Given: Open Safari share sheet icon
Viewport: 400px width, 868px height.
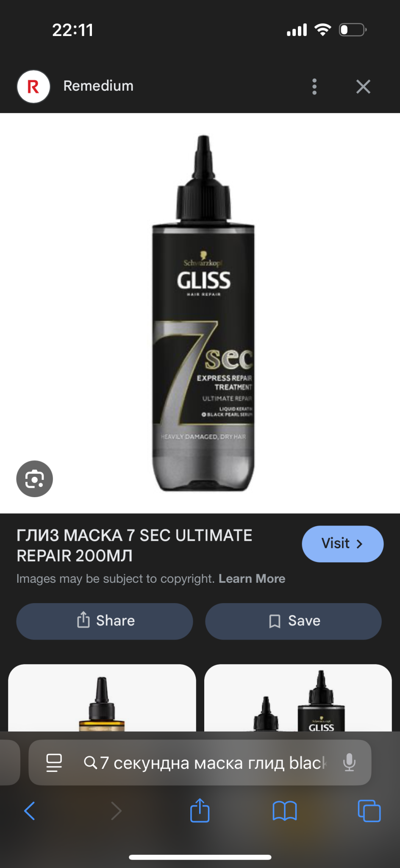Looking at the screenshot, I should point(200,810).
